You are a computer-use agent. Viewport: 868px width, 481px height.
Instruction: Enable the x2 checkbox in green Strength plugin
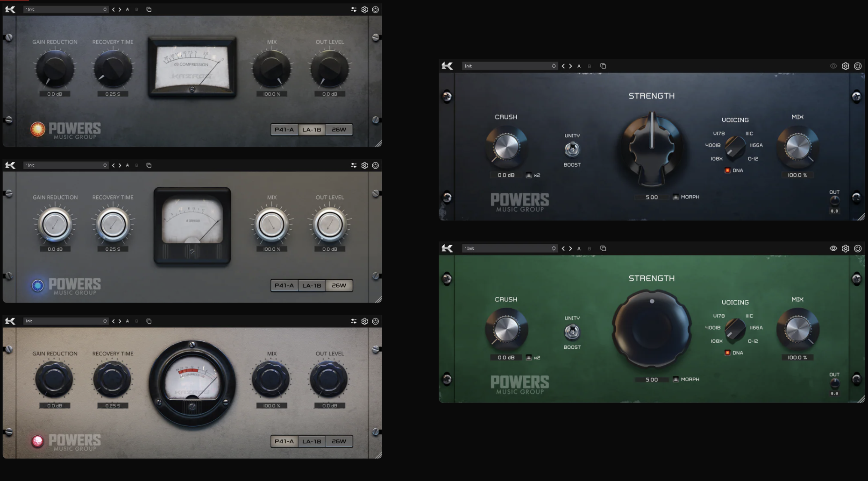pyautogui.click(x=529, y=358)
